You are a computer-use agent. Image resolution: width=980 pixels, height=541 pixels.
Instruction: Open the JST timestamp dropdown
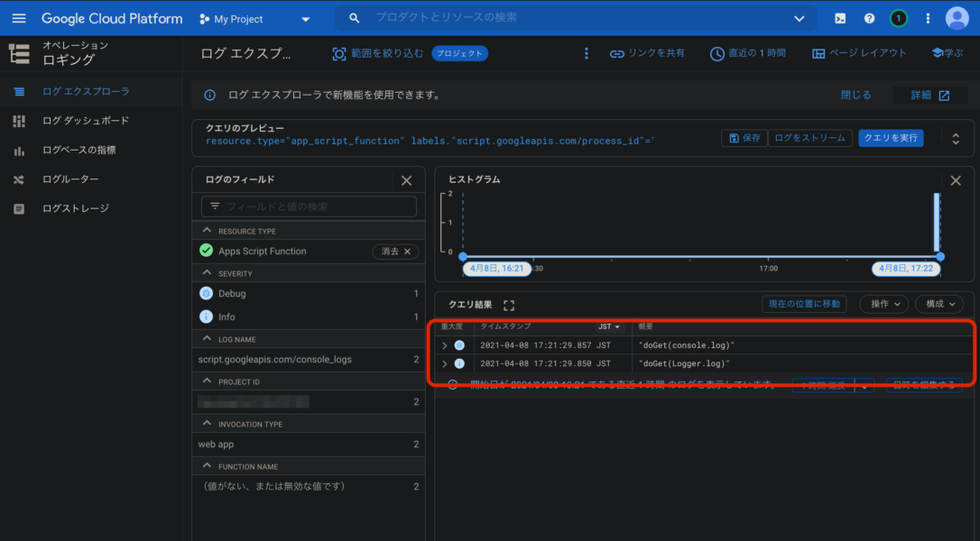tap(607, 326)
